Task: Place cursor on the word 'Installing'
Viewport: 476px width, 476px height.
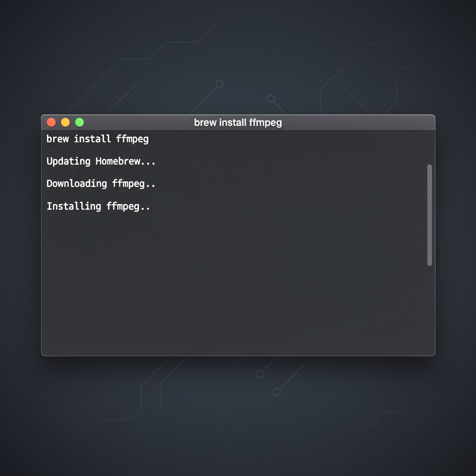Action: pos(73,206)
